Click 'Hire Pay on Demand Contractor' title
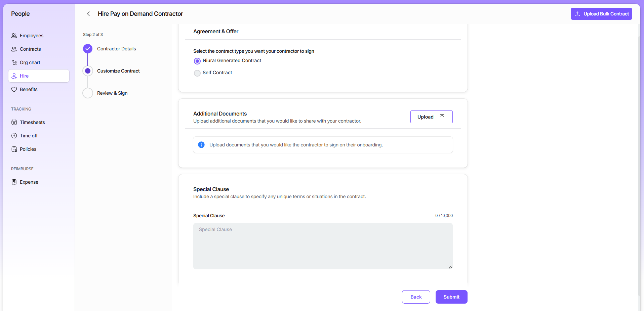 click(140, 14)
